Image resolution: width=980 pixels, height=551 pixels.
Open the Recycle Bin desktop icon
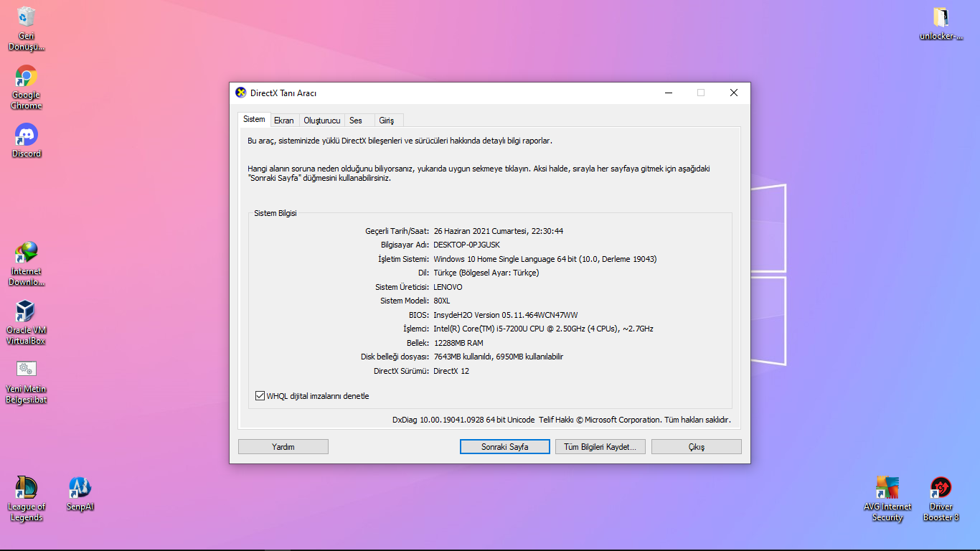coord(26,29)
